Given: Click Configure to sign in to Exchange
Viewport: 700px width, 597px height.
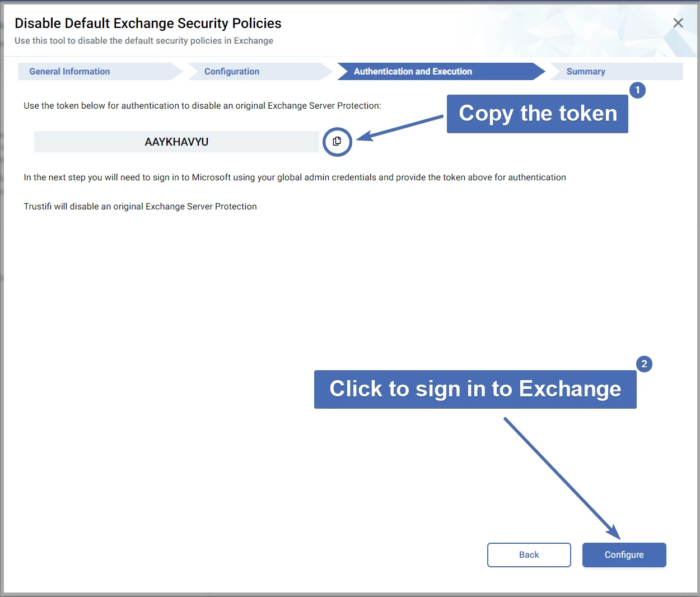Looking at the screenshot, I should pos(624,555).
